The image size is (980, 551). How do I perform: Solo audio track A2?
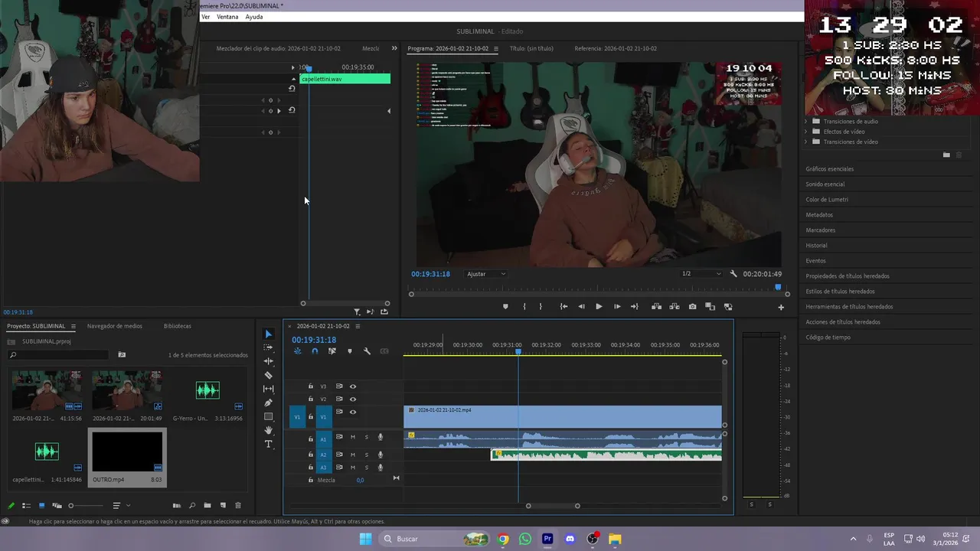[366, 455]
